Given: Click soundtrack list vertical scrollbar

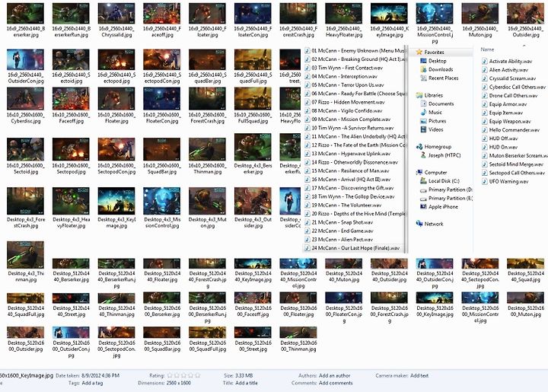Looking at the screenshot, I should click(406, 148).
